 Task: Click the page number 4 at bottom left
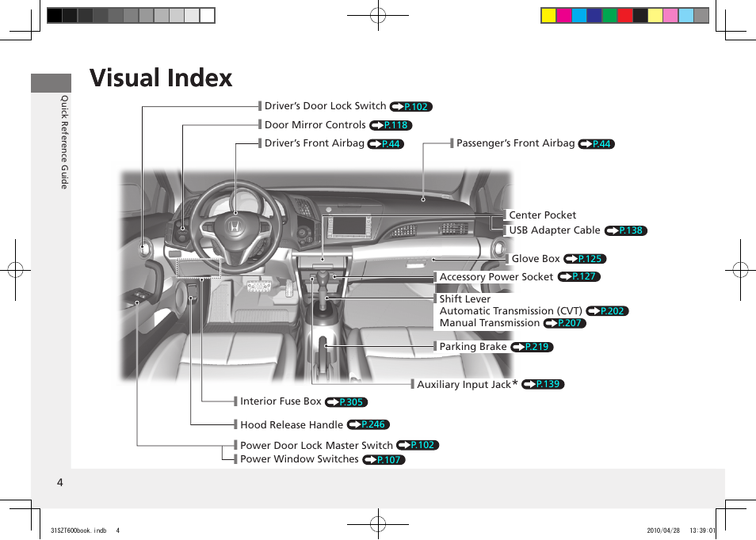[59, 482]
